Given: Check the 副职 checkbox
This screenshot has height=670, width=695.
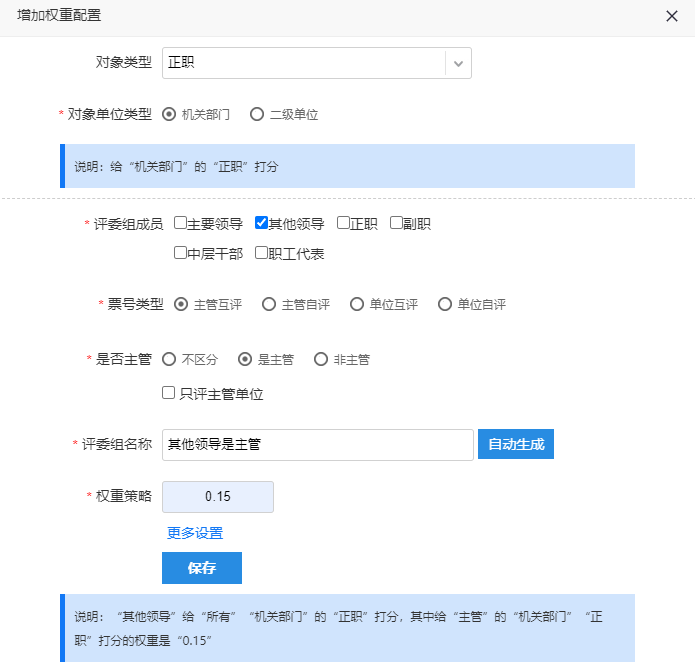Looking at the screenshot, I should [396, 222].
